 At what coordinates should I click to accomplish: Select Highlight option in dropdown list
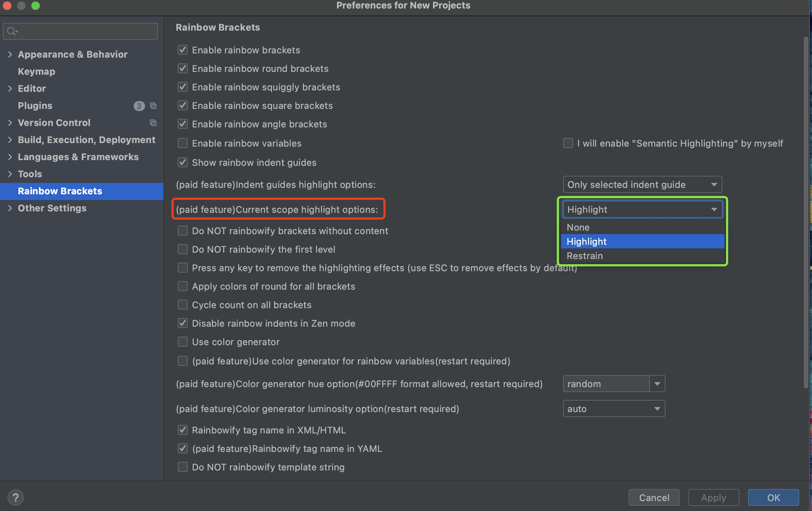(642, 242)
